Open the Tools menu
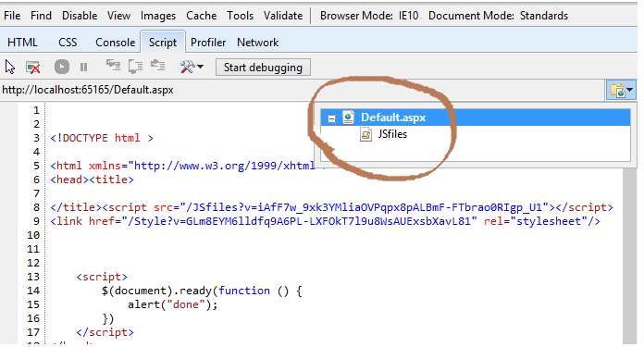Viewport: 644px width, 347px height. [241, 16]
